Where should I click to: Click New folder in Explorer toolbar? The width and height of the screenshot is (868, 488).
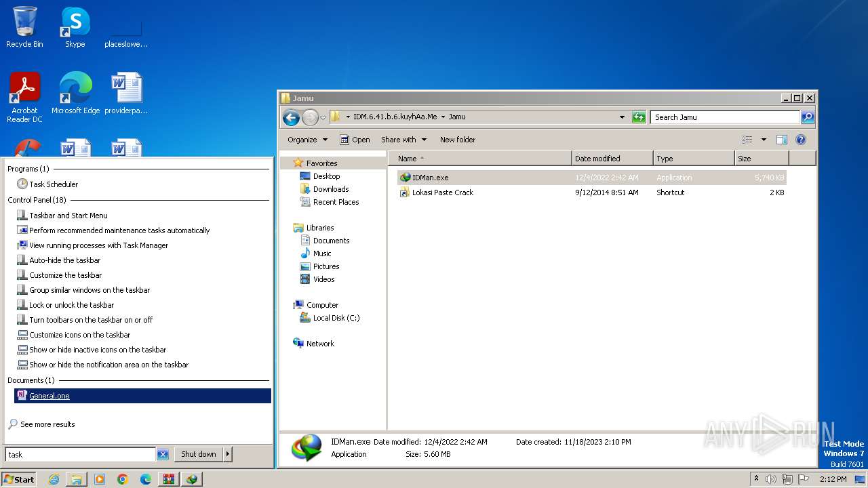458,140
